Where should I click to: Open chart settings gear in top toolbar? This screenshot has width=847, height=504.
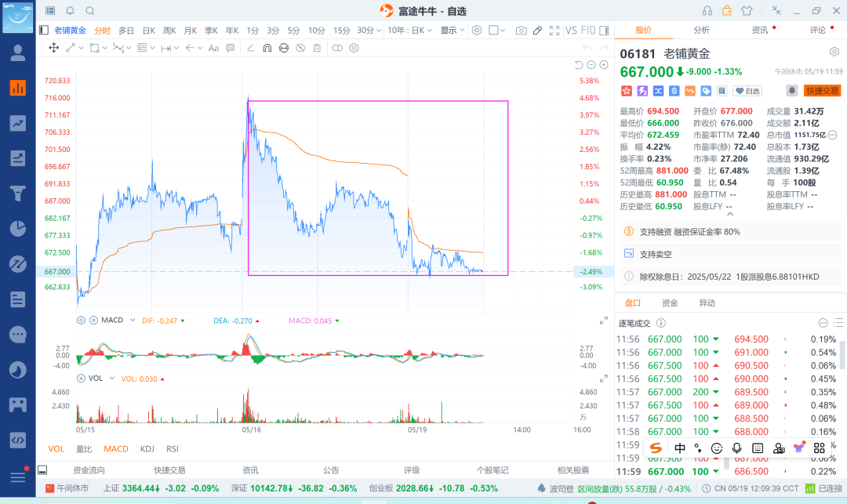tap(477, 31)
